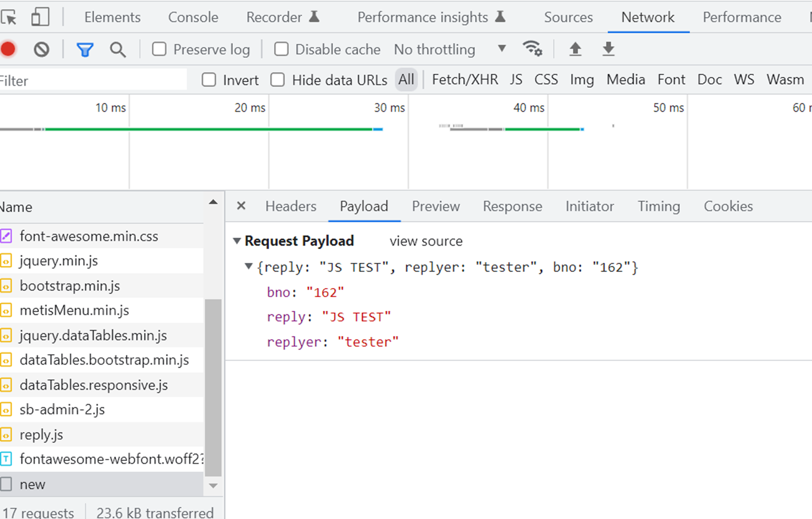This screenshot has height=519, width=812.
Task: Switch to the Sources panel
Action: (568, 17)
